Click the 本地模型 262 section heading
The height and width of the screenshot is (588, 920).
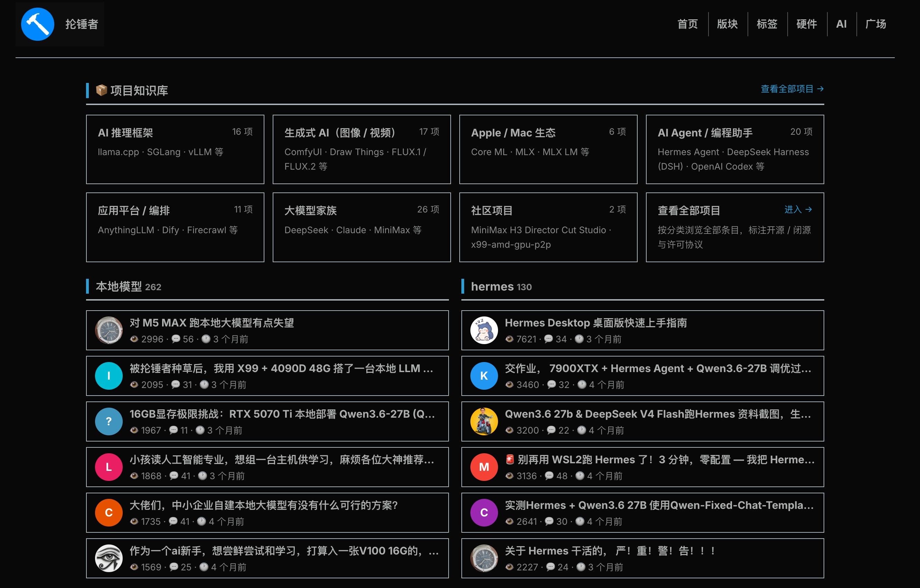pos(128,286)
